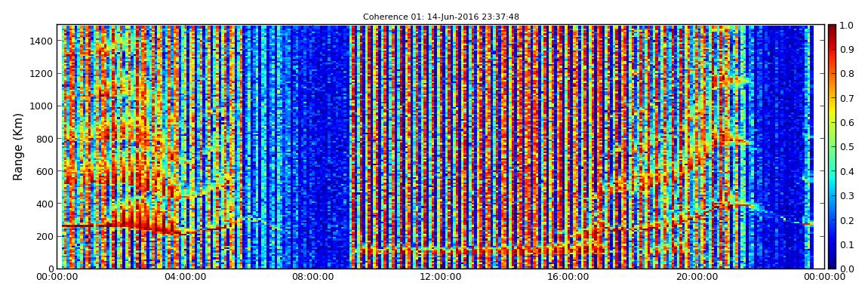The width and height of the screenshot is (868, 307).
Task: Click the 0.2 colorbar tick label
Action: click(846, 220)
